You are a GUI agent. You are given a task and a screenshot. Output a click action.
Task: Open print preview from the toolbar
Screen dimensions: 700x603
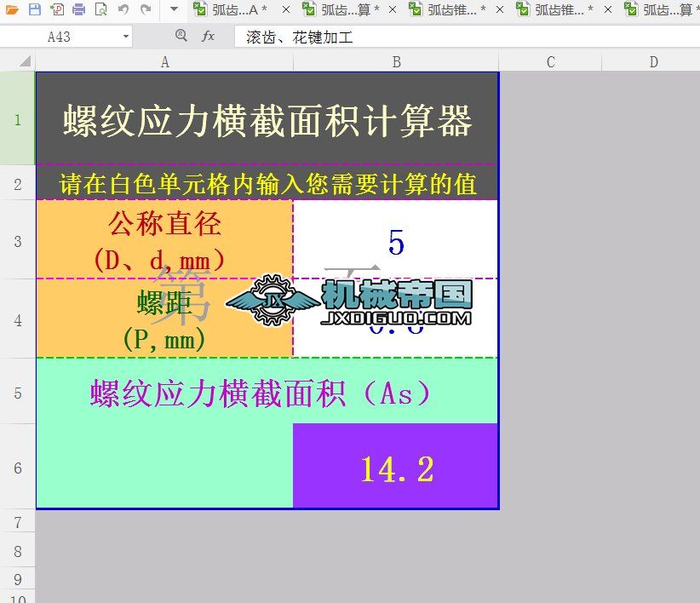tap(100, 9)
